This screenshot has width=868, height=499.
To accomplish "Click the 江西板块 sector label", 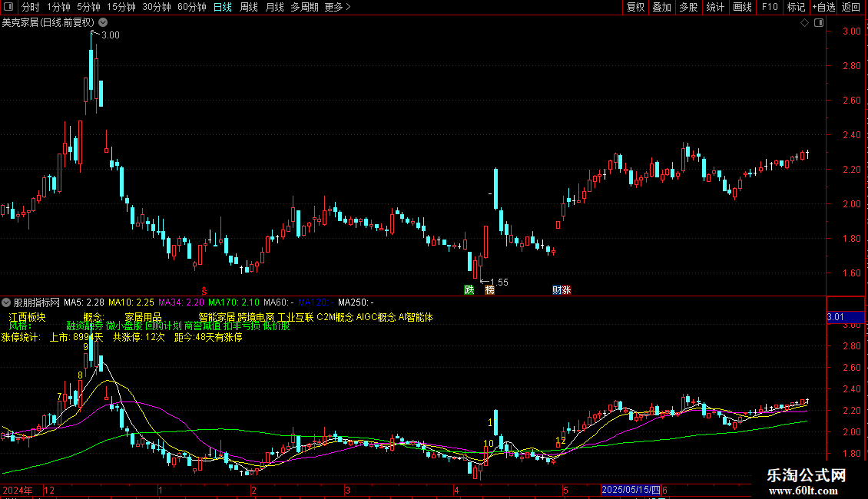I will (x=27, y=317).
